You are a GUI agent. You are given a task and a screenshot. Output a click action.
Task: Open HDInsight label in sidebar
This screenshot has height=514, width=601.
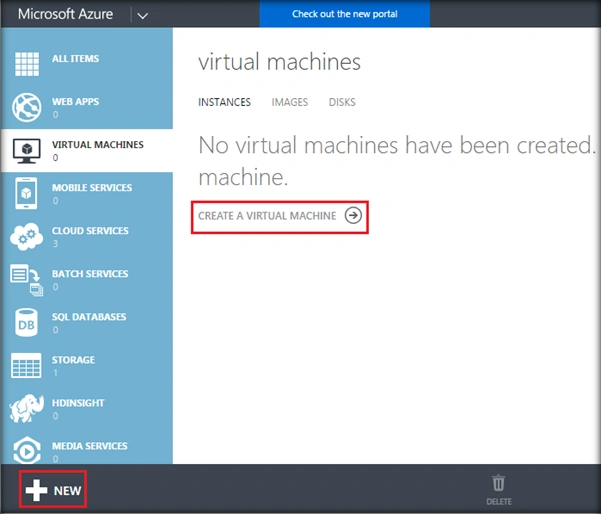click(78, 403)
